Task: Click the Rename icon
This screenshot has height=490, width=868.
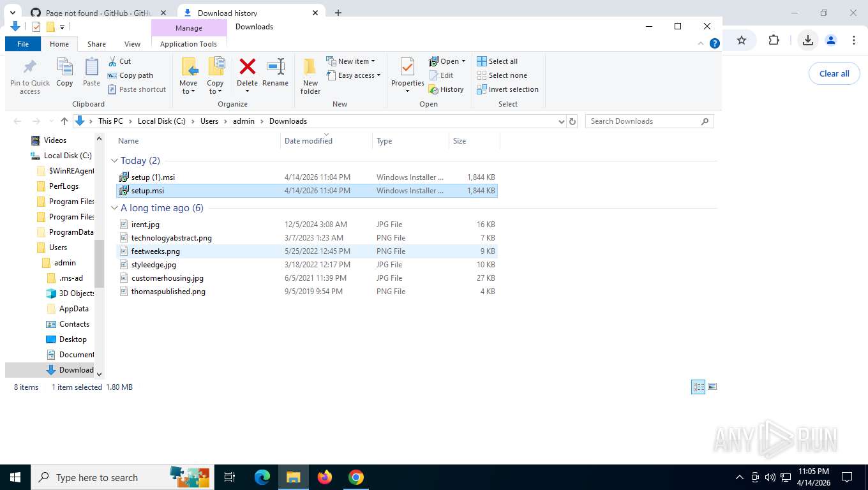Action: [275, 66]
